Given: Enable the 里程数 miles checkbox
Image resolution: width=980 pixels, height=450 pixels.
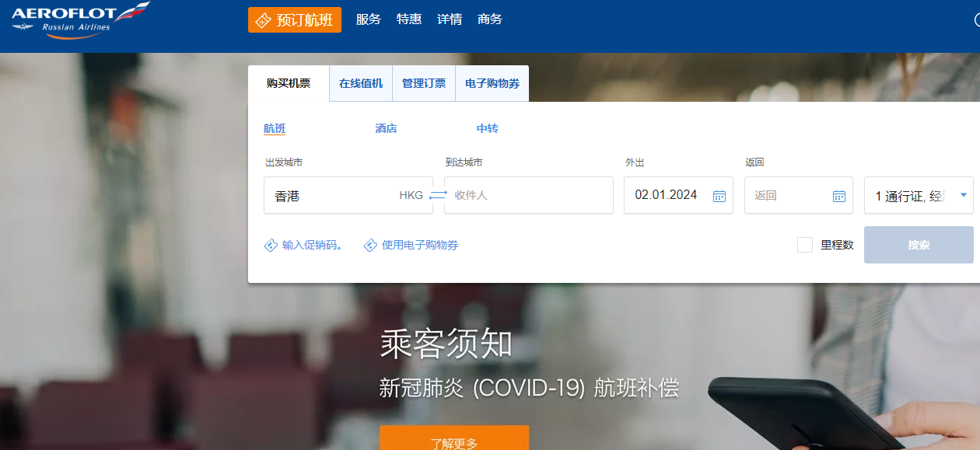Looking at the screenshot, I should (x=805, y=245).
